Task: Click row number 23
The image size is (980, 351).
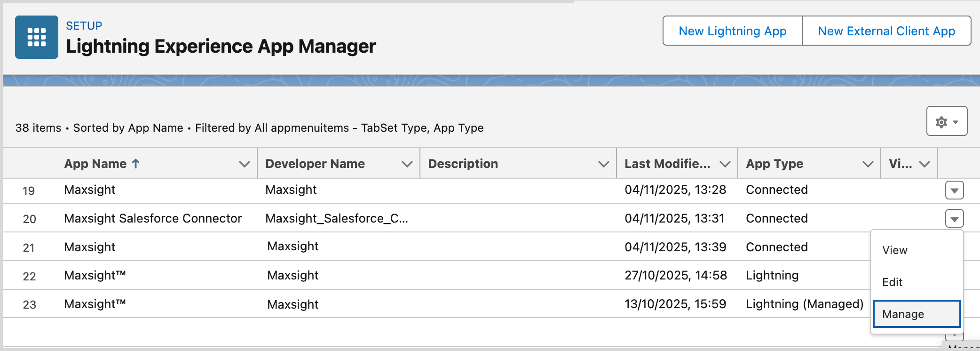Action: click(x=29, y=305)
